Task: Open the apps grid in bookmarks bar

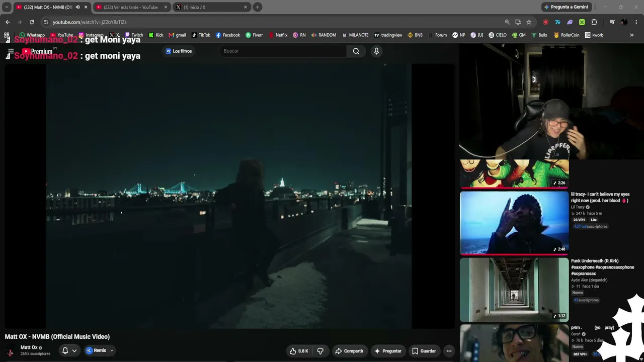Action: [7, 35]
